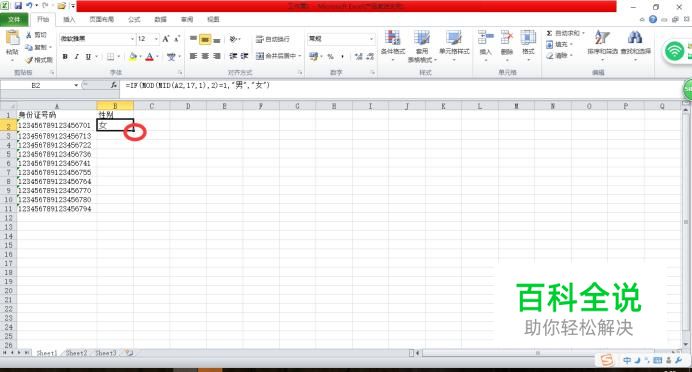Toggle Bottom Align
This screenshot has height=372, width=692.
point(217,39)
